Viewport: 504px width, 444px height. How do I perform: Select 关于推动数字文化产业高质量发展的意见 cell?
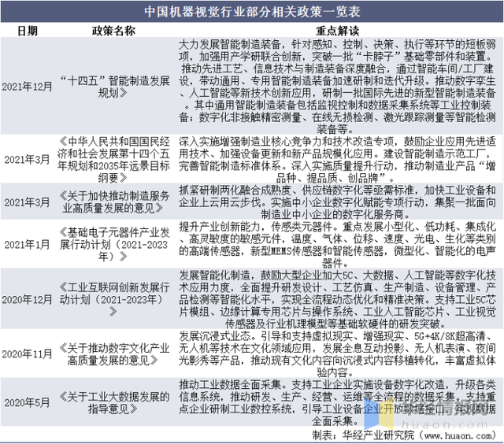[x=113, y=354]
